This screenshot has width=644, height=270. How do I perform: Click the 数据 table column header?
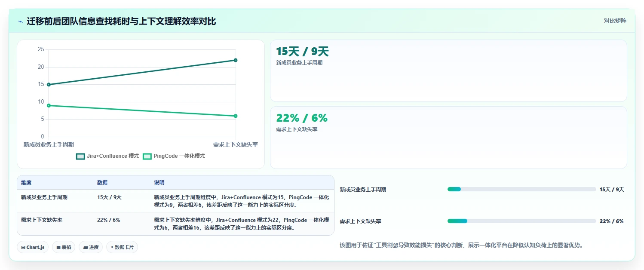pyautogui.click(x=102, y=183)
